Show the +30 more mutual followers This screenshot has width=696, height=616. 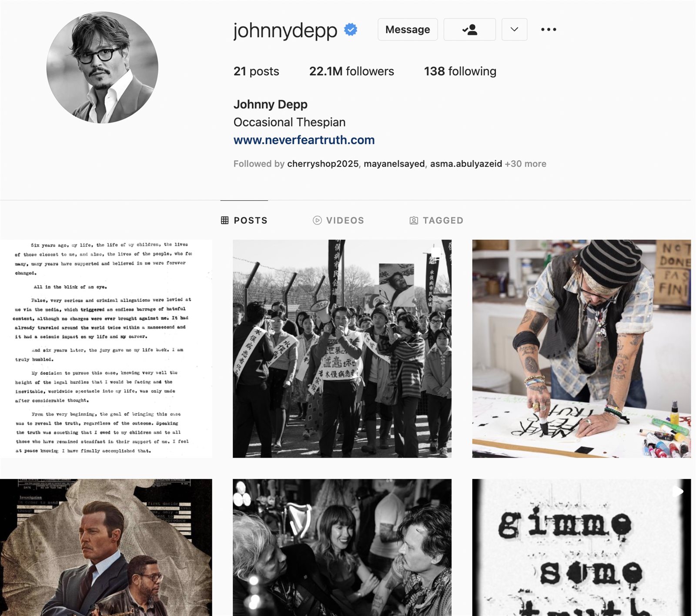click(x=525, y=164)
